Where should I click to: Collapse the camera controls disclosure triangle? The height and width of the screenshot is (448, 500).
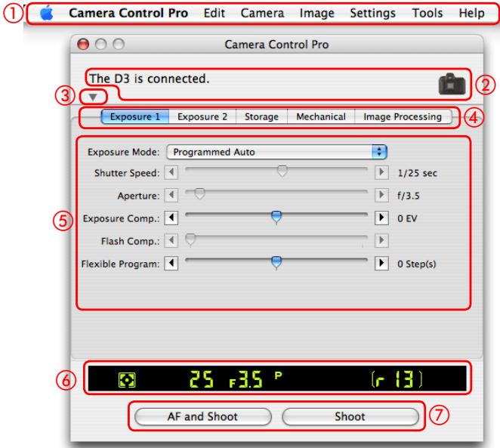click(x=93, y=97)
